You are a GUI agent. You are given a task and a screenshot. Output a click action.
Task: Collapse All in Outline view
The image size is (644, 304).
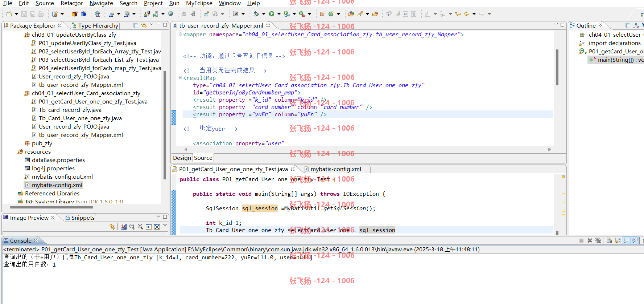coord(628,25)
